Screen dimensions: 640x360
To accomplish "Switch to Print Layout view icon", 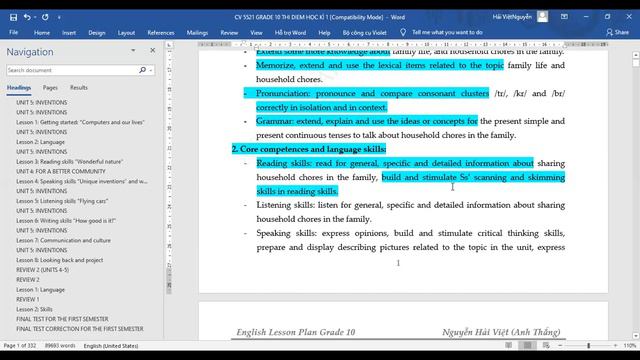I will click(x=527, y=345).
